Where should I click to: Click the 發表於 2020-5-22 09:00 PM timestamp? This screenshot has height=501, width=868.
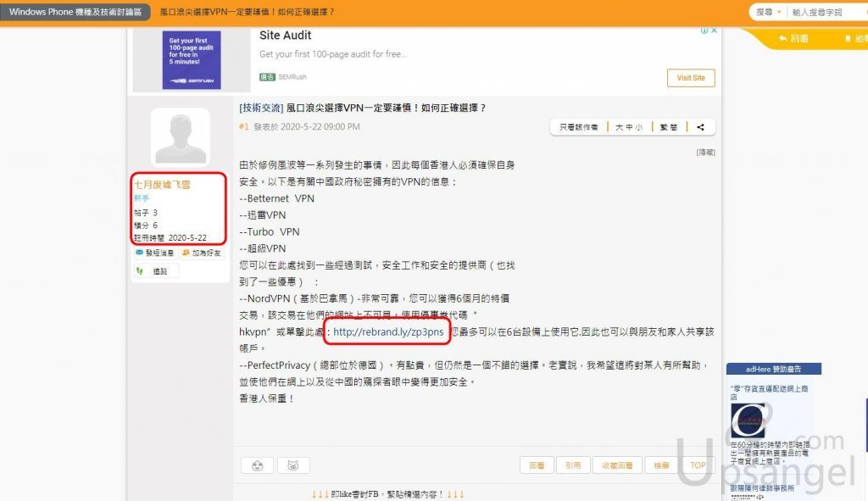pyautogui.click(x=307, y=127)
